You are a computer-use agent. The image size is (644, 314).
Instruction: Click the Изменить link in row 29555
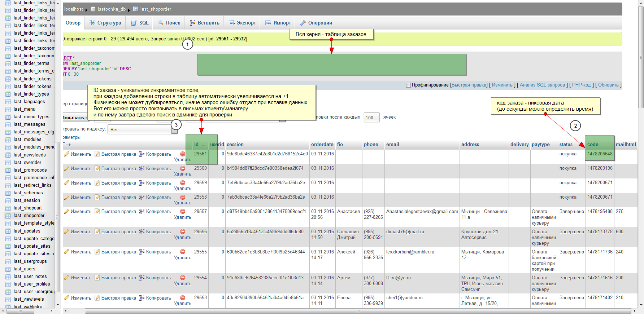[81, 252]
